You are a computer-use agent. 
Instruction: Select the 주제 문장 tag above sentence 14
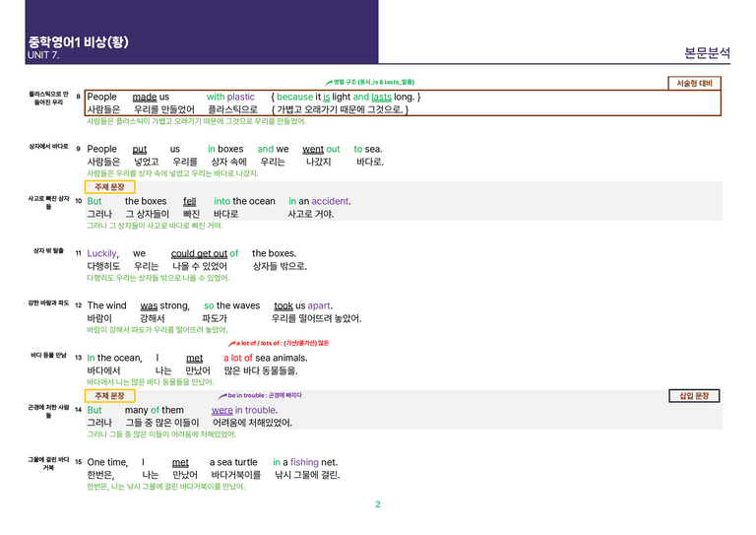coord(110,395)
